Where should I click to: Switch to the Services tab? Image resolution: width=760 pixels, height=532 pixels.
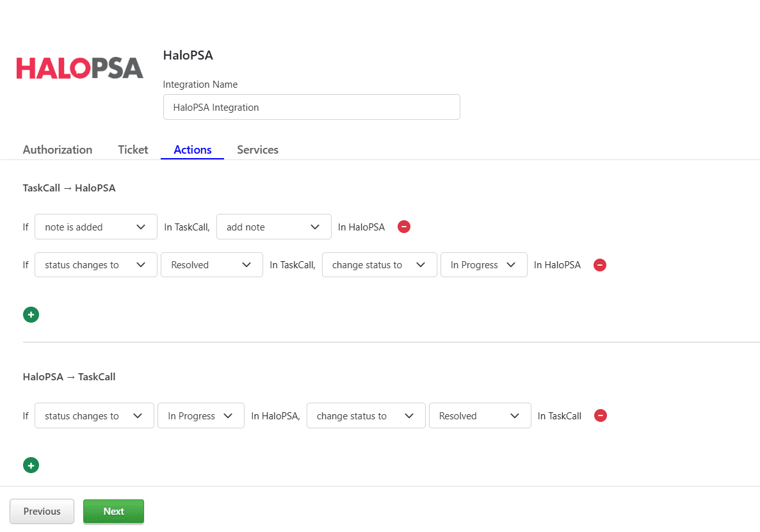coord(257,150)
